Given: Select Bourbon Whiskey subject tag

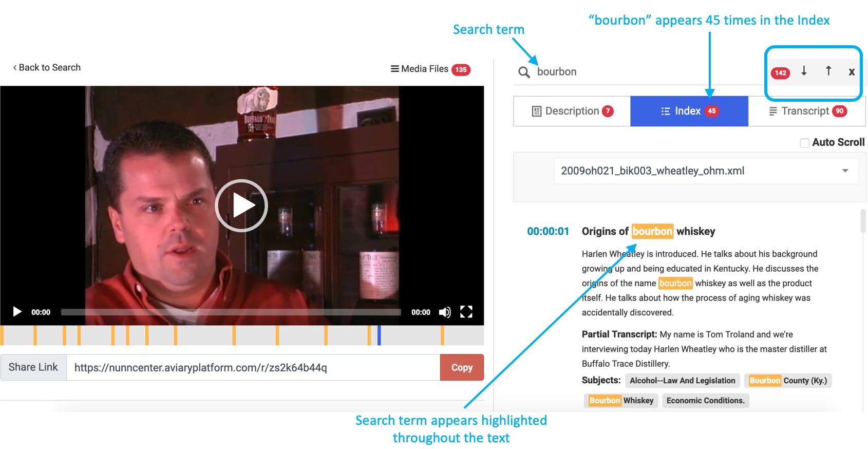Looking at the screenshot, I should click(x=621, y=401).
